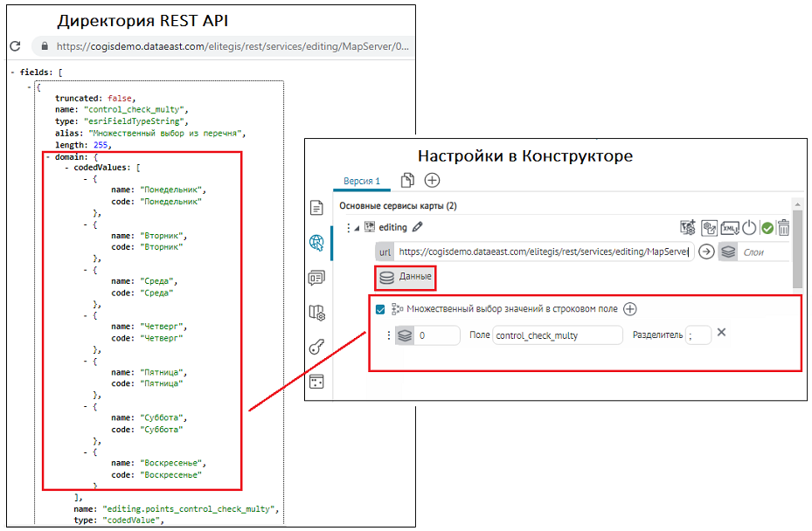The height and width of the screenshot is (531, 812).
Task: Click the pencil icon to rename editing service
Action: point(418,227)
